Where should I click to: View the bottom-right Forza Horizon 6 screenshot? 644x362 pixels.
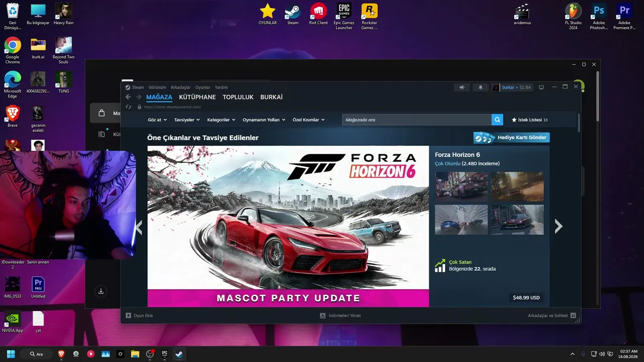coord(517,219)
